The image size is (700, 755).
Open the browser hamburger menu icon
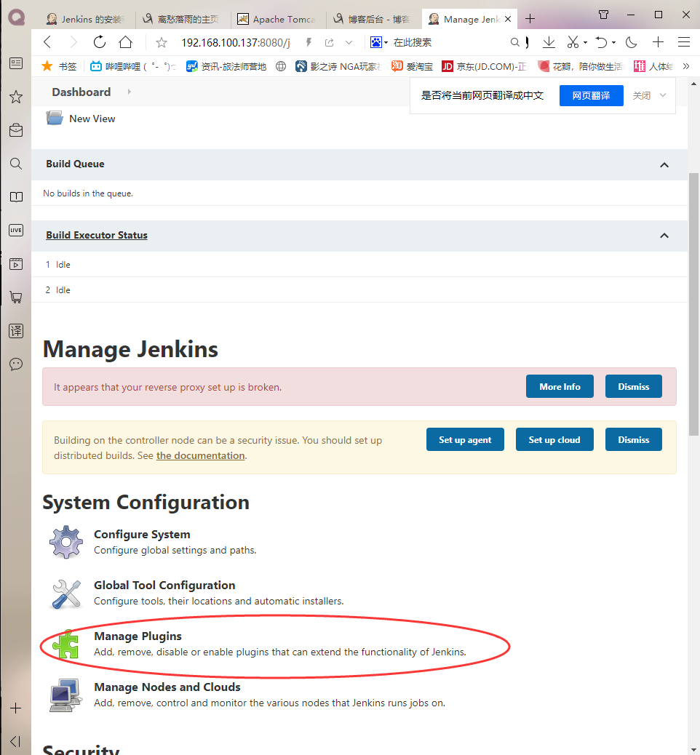coord(684,42)
